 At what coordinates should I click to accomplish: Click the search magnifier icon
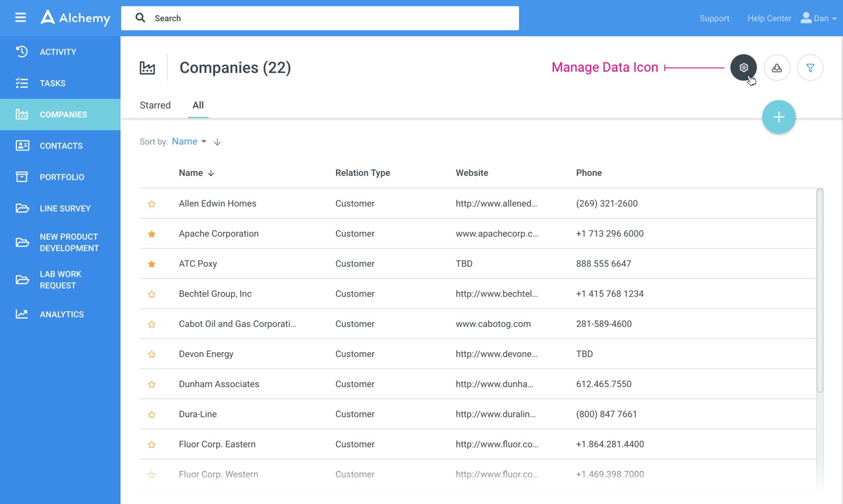[x=140, y=18]
